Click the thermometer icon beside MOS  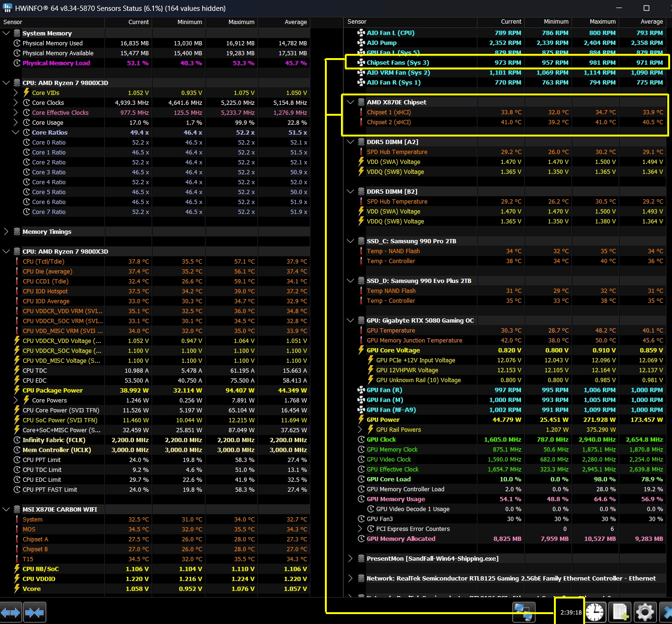pos(17,529)
